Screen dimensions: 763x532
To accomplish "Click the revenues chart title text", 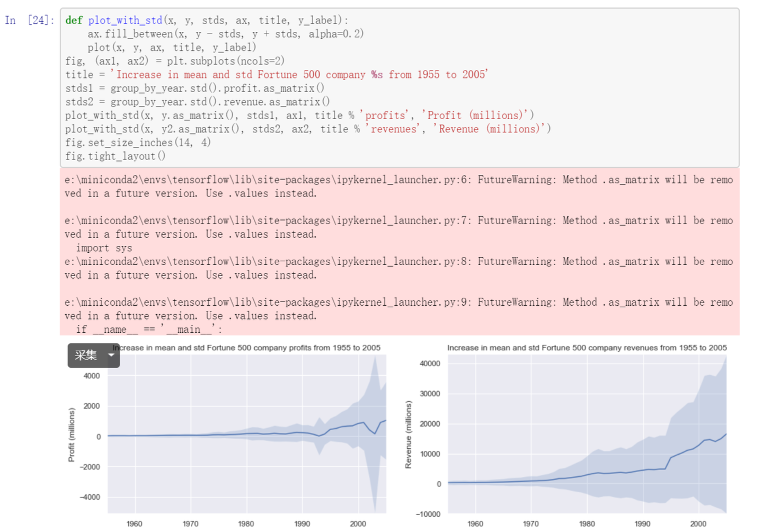I will point(587,348).
